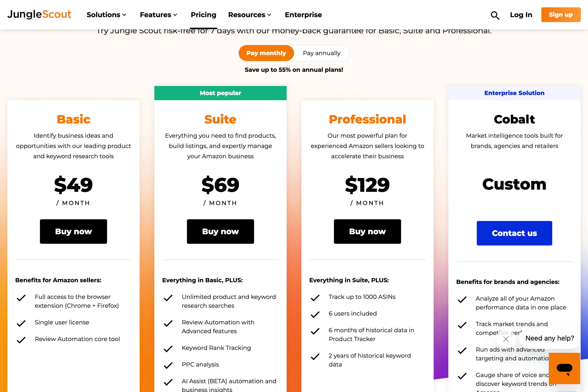Open the search magnifier icon

[x=494, y=15]
